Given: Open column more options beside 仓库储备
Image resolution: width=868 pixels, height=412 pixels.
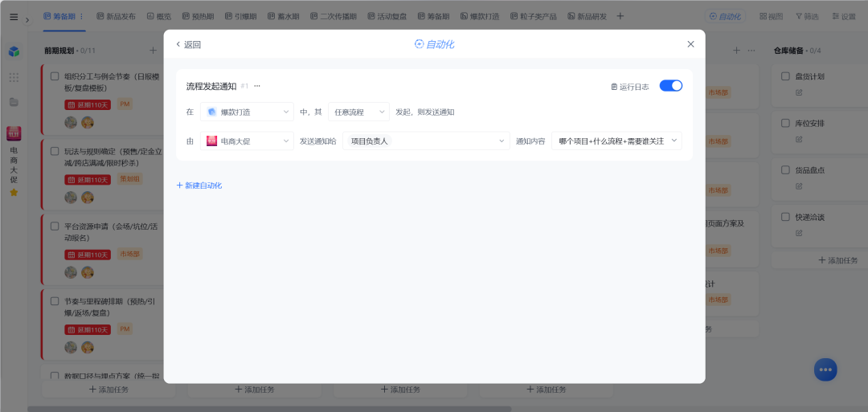Looking at the screenshot, I should point(751,51).
